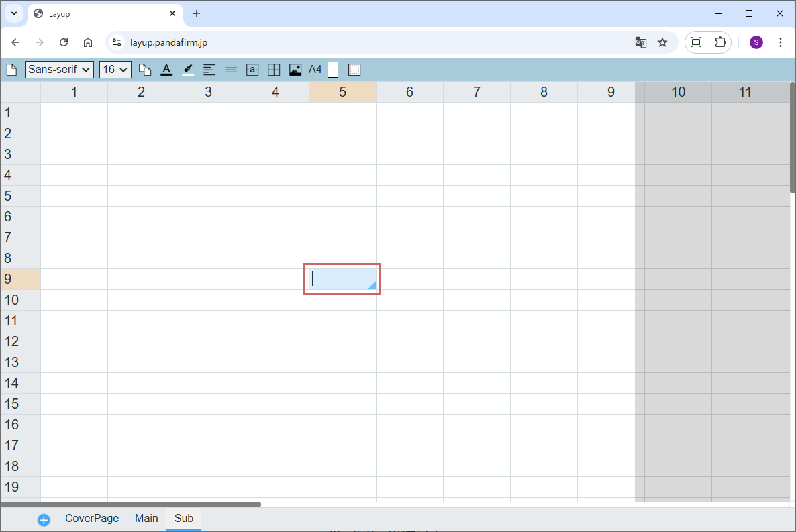Screen dimensions: 796x532
Task: Open the font size 16 dropdown
Action: pyautogui.click(x=115, y=70)
